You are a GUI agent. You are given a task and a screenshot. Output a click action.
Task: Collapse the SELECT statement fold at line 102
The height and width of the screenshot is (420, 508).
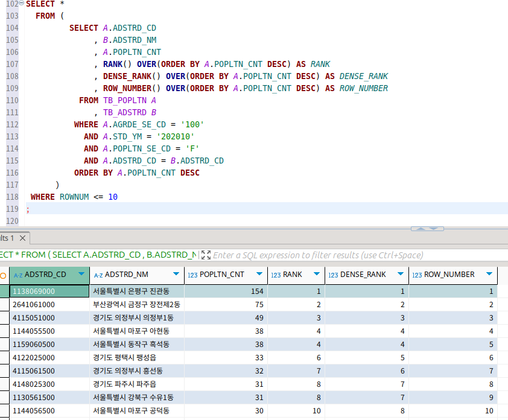22,4
